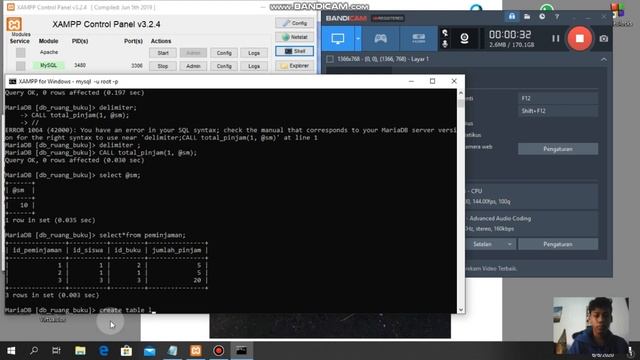Open XAMPP top-right Config button
This screenshot has width=640, height=360.
(295, 23)
